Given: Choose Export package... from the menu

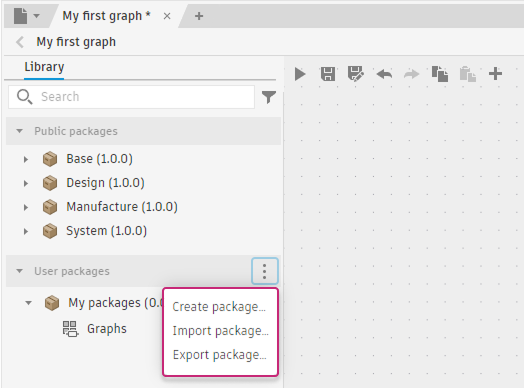Looking at the screenshot, I should tap(220, 355).
